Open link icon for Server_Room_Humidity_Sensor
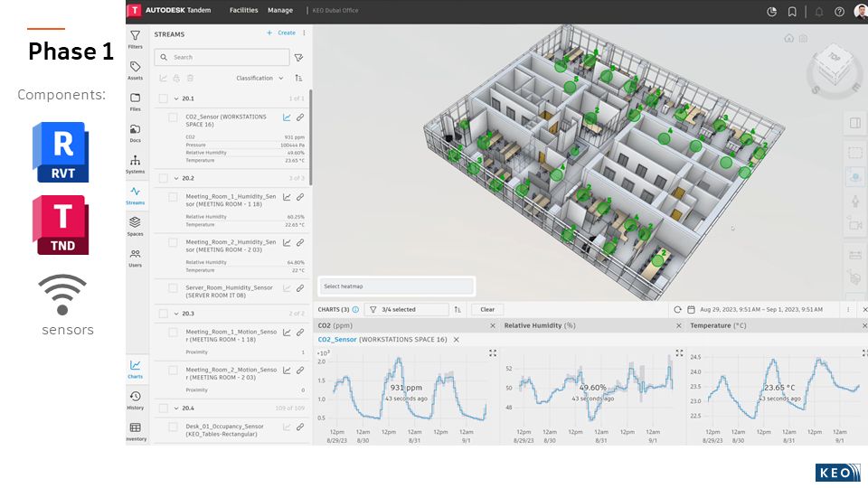This screenshot has width=868, height=488. 300,288
